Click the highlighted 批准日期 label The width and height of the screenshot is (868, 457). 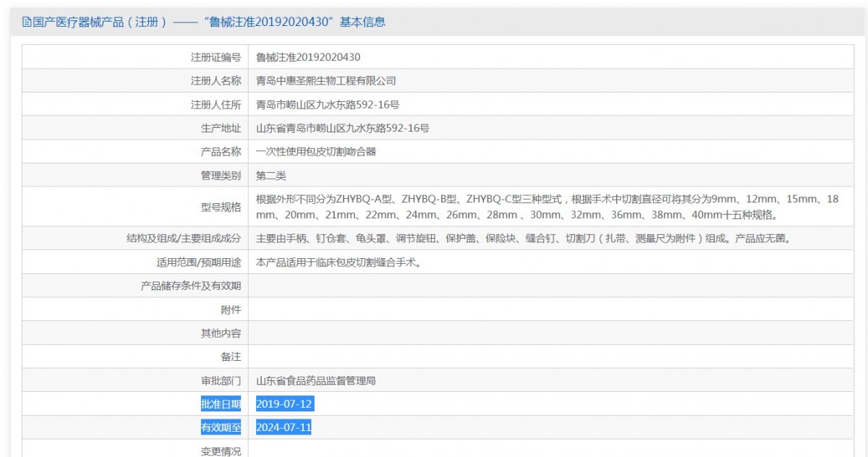221,404
